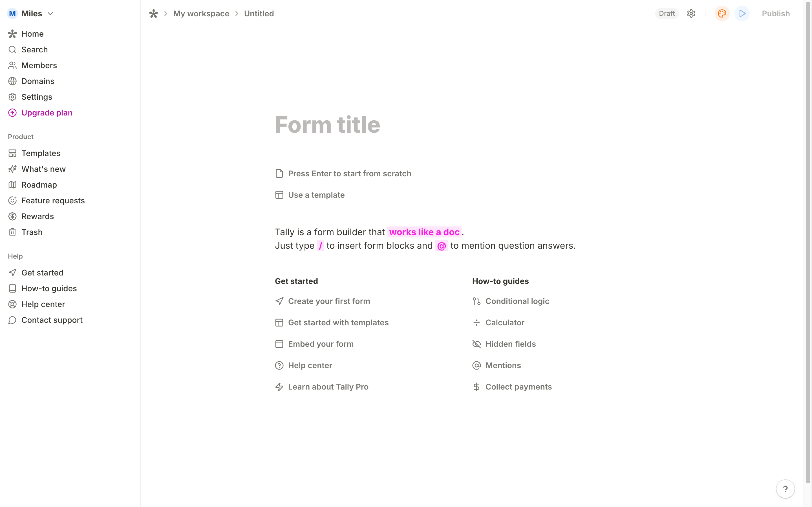Image resolution: width=812 pixels, height=507 pixels.
Task: Open the theme customization palette icon
Action: 722,14
